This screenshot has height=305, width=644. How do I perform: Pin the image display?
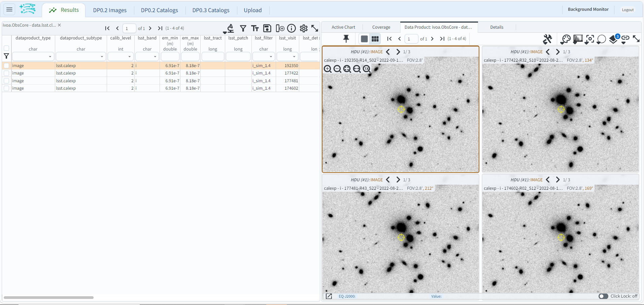pyautogui.click(x=346, y=39)
